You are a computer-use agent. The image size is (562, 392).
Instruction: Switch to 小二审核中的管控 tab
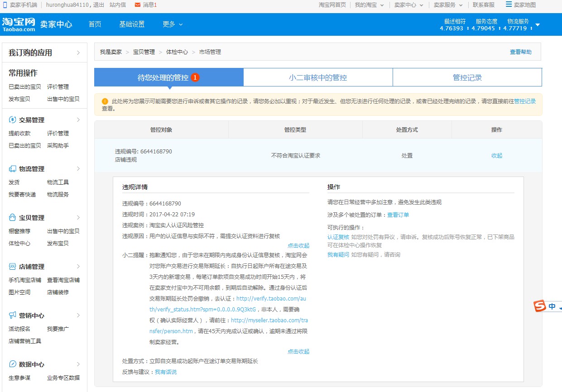(318, 77)
